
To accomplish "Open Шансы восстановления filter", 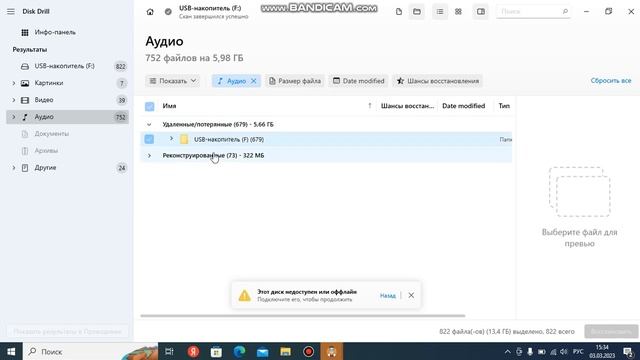I will point(438,81).
